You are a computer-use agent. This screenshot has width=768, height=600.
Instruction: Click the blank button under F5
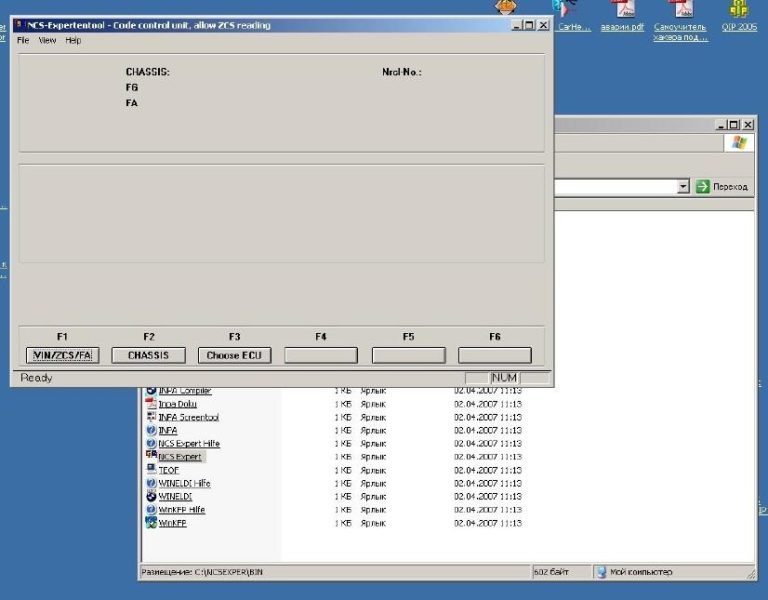(x=408, y=355)
